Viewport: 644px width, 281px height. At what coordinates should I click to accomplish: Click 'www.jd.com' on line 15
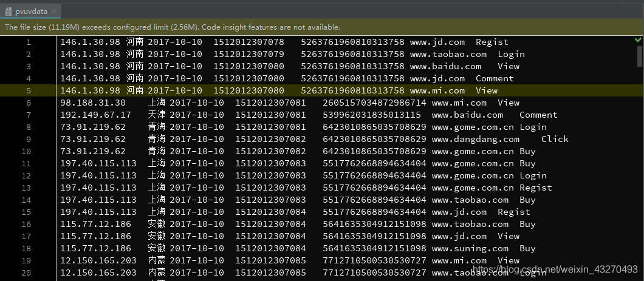(x=459, y=212)
